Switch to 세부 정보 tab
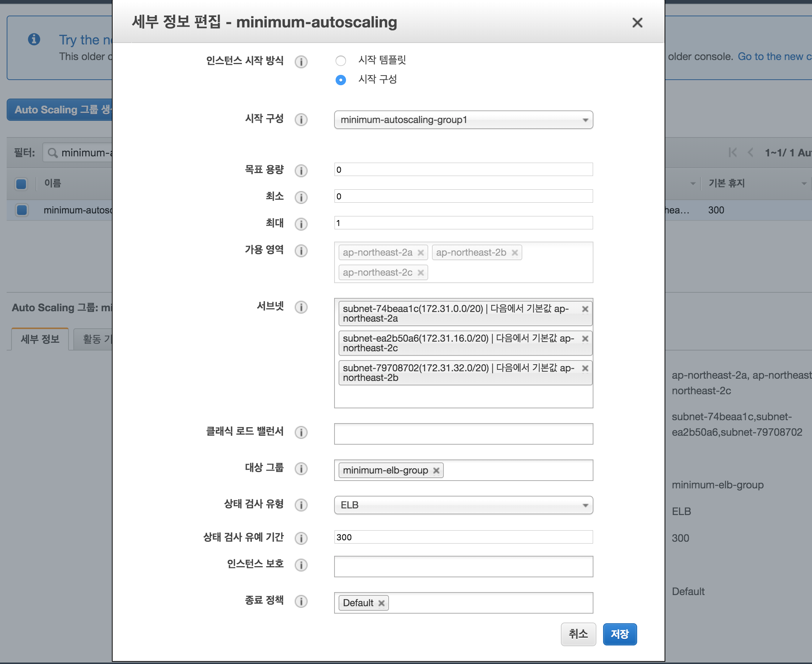 tap(40, 339)
